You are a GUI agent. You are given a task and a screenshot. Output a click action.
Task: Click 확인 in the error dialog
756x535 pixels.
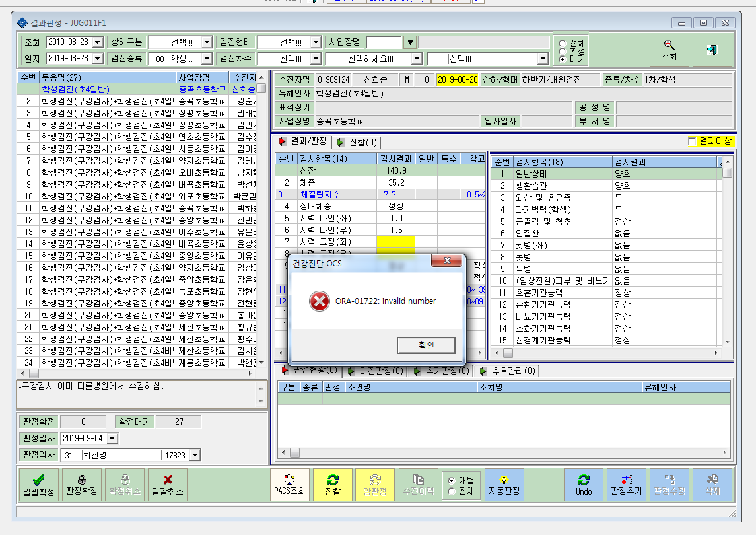(427, 345)
